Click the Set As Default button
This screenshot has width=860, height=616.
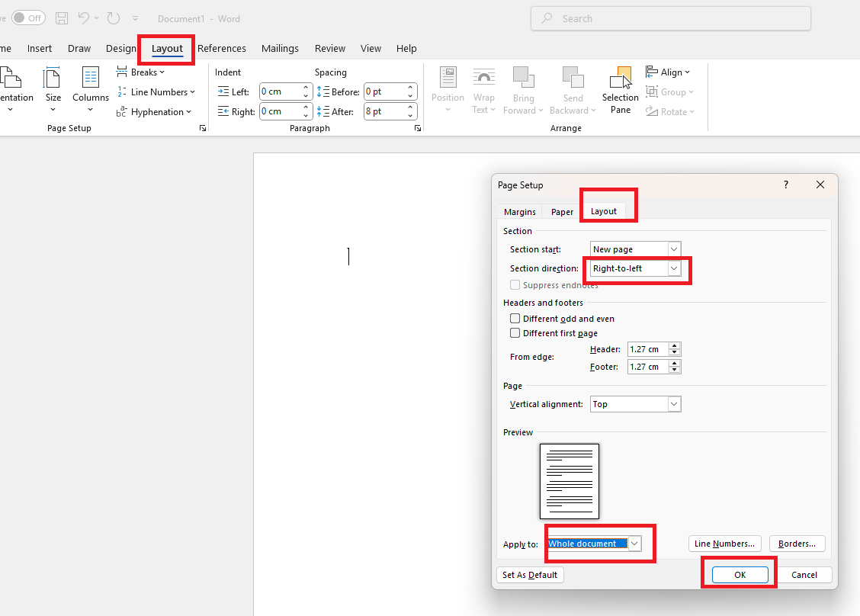point(530,575)
